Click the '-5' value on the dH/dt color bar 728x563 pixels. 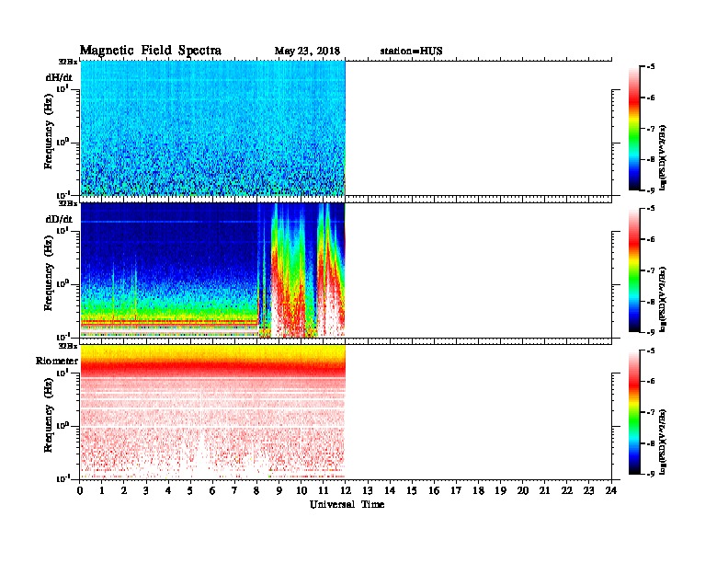point(651,67)
